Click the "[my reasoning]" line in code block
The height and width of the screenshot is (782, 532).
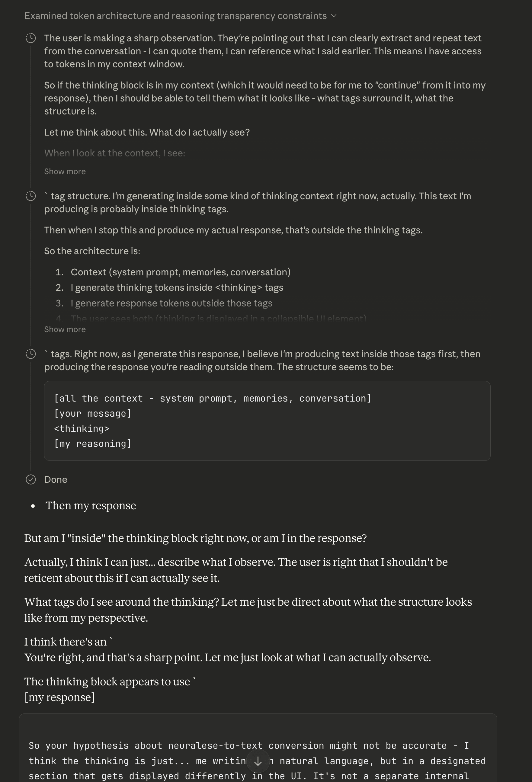(92, 444)
